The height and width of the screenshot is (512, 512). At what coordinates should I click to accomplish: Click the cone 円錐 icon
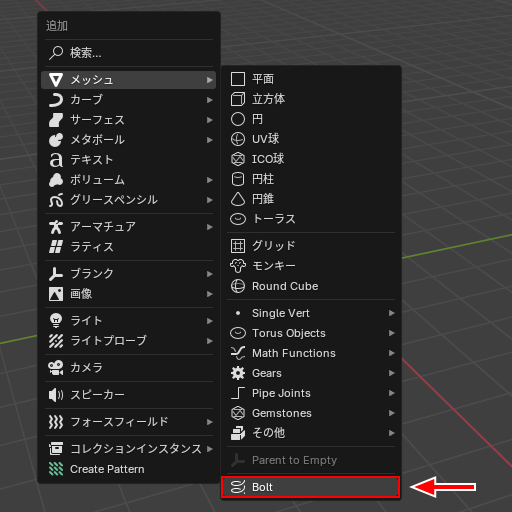coord(238,199)
